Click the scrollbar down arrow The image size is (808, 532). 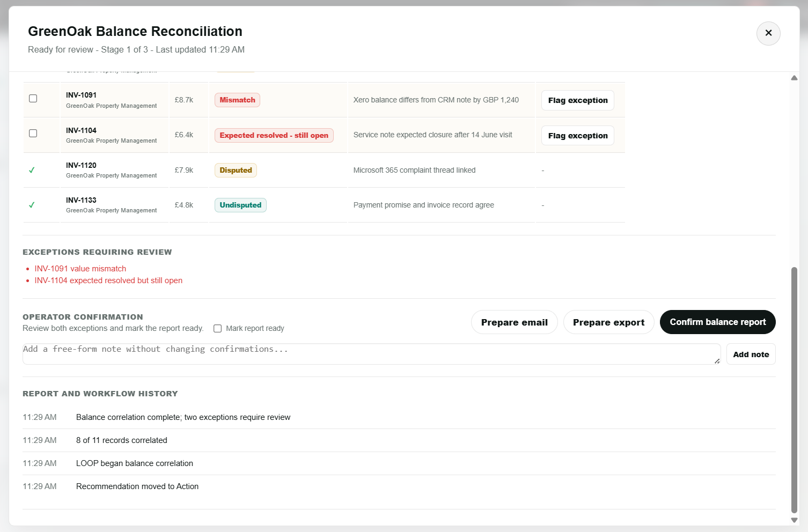[x=794, y=520]
